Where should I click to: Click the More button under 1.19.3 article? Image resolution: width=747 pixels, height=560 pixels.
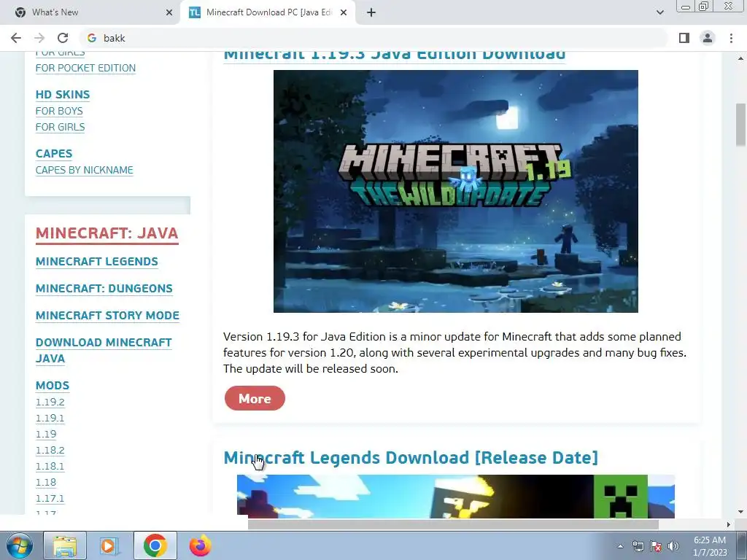[x=255, y=398]
